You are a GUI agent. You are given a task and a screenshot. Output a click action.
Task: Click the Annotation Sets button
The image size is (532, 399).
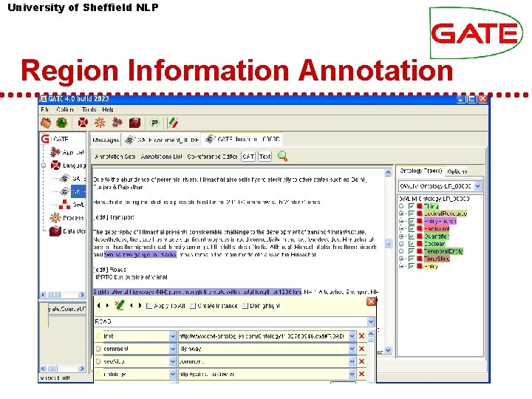[x=115, y=157]
